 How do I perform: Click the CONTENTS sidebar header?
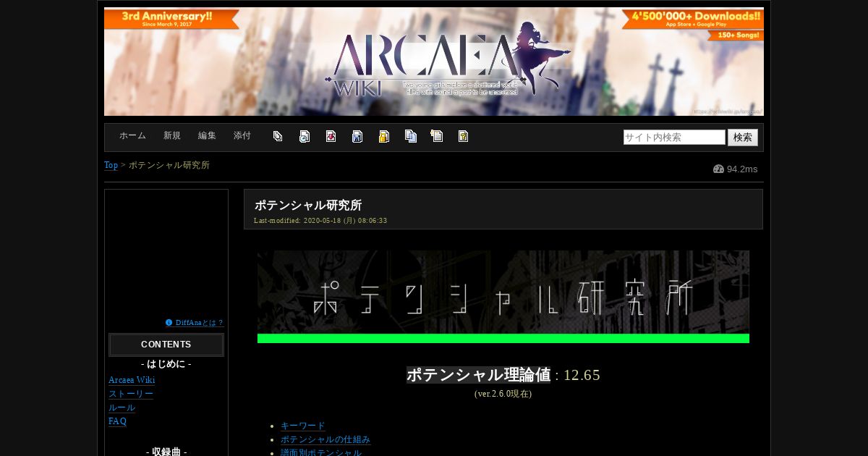pos(166,345)
